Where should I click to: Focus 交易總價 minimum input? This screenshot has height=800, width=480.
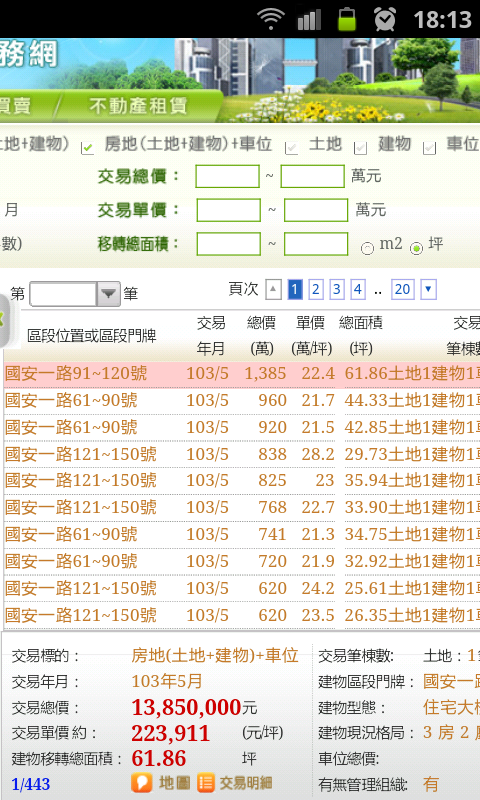[228, 177]
